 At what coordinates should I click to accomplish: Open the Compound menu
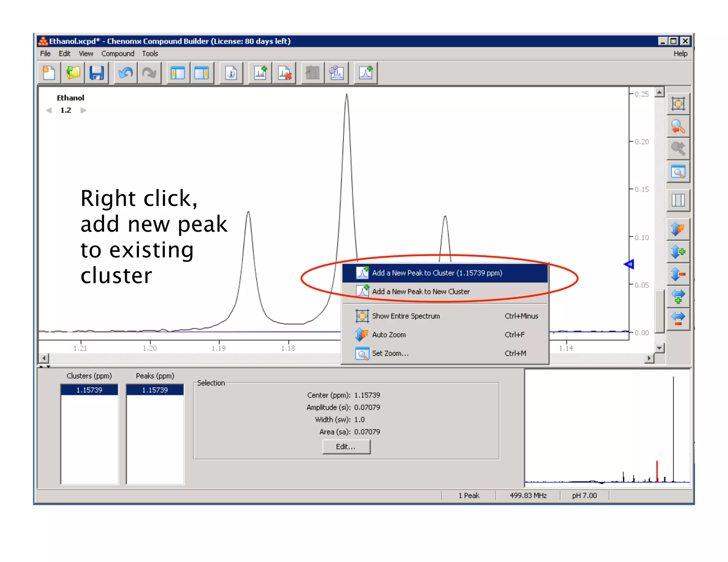118,54
